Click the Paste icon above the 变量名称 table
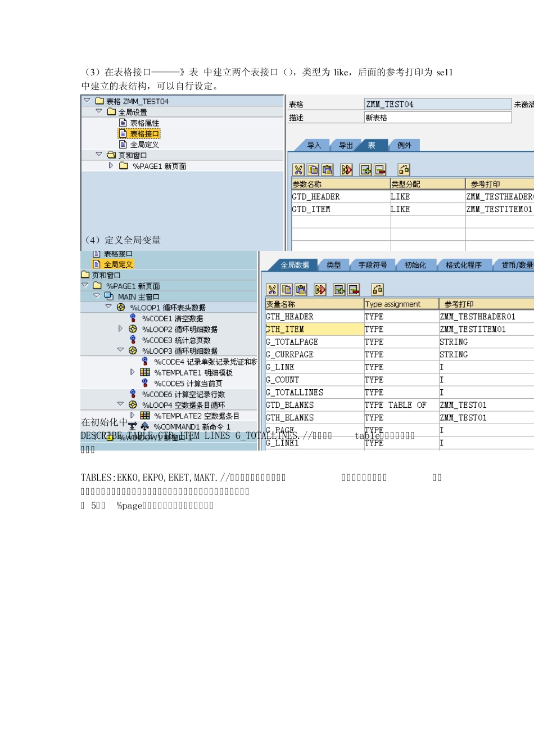This screenshot has height=756, width=534. (x=301, y=290)
